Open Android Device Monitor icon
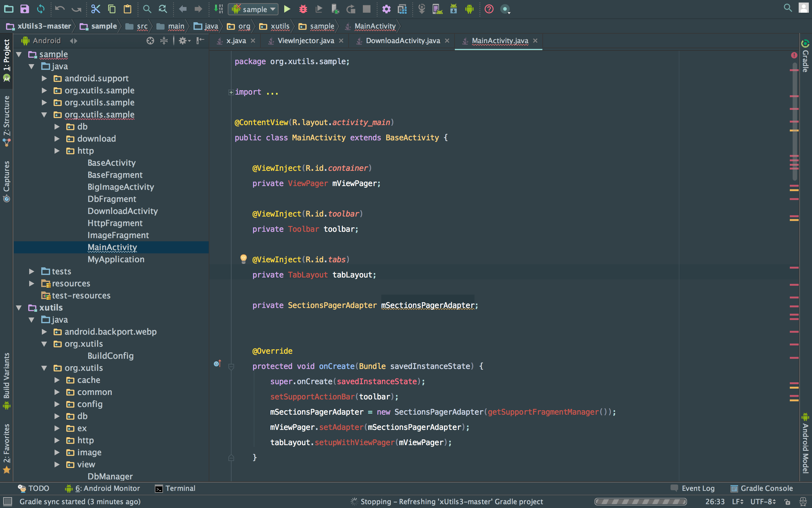 click(x=469, y=9)
